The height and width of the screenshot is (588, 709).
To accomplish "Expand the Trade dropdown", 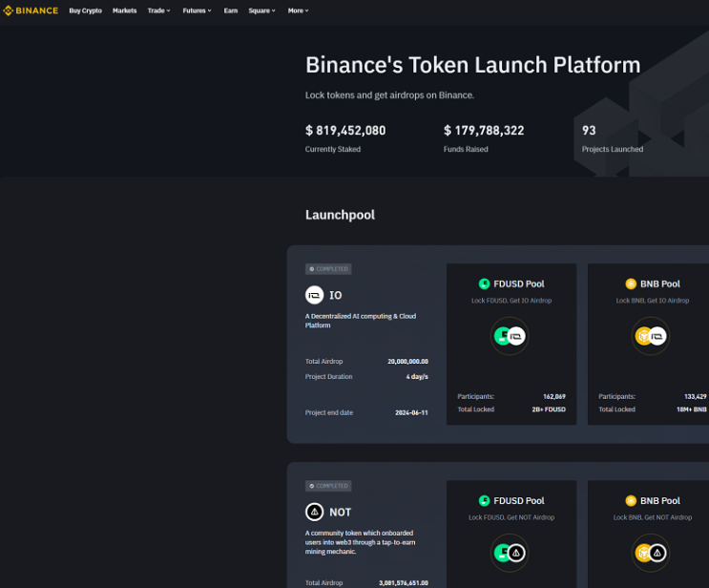I will pos(158,10).
